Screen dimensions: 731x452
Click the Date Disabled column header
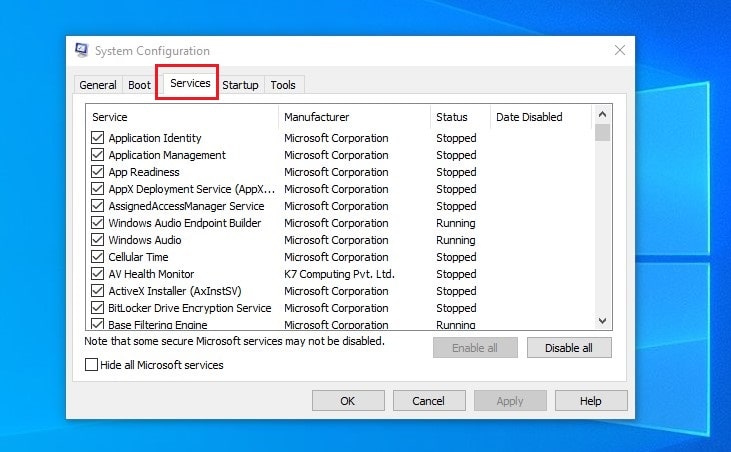[541, 117]
